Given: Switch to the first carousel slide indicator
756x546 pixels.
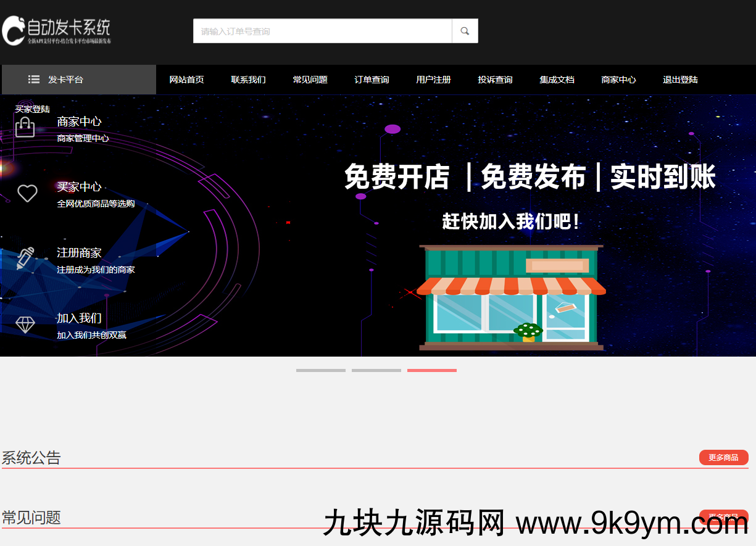Looking at the screenshot, I should (x=320, y=370).
